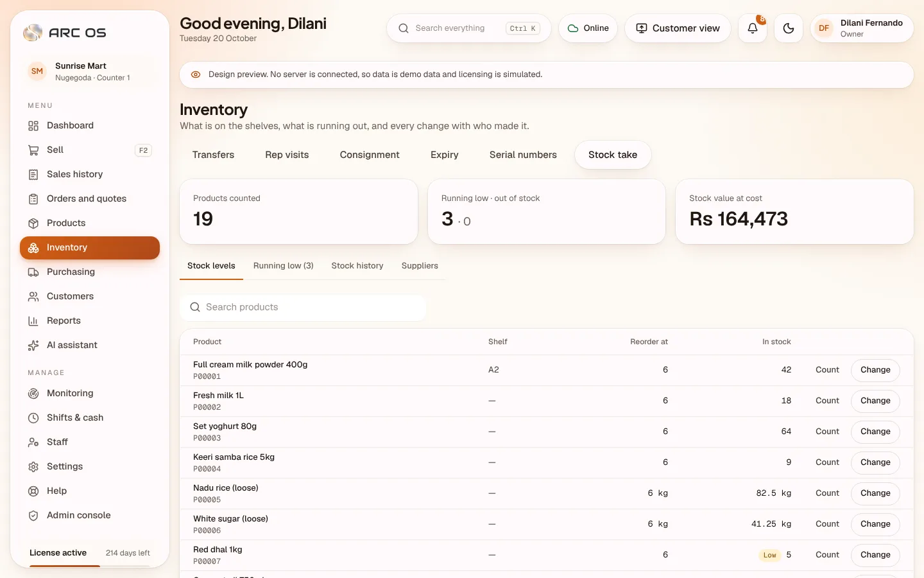924x578 pixels.
Task: Click the Monitoring icon
Action: tap(33, 394)
